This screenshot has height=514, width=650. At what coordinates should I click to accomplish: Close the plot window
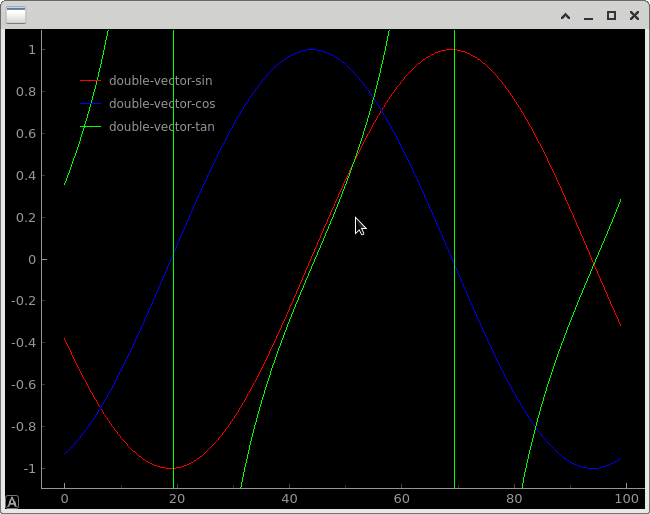pos(634,16)
